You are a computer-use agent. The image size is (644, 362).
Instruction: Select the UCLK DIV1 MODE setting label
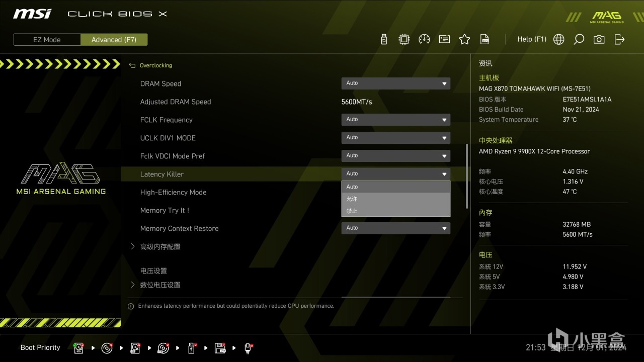(168, 138)
